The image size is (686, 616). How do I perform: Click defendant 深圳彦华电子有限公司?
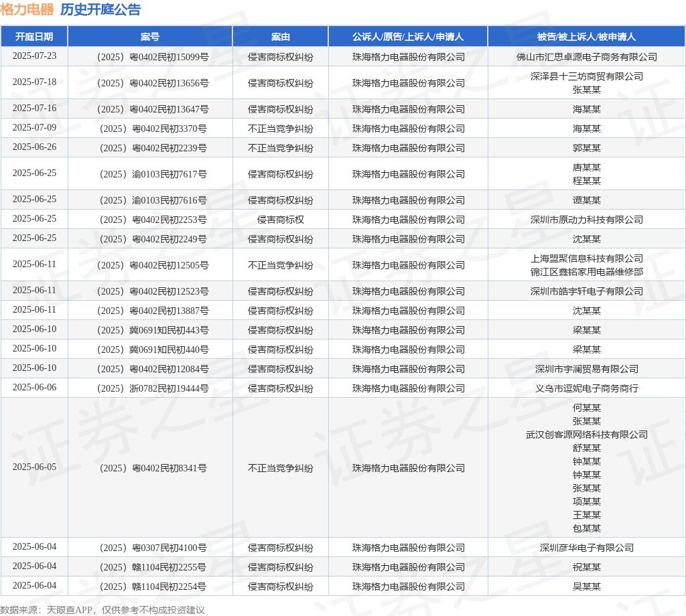point(587,548)
